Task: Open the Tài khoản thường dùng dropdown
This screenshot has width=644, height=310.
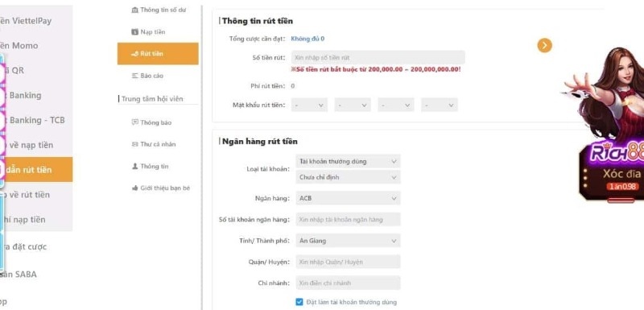Action: [x=348, y=161]
